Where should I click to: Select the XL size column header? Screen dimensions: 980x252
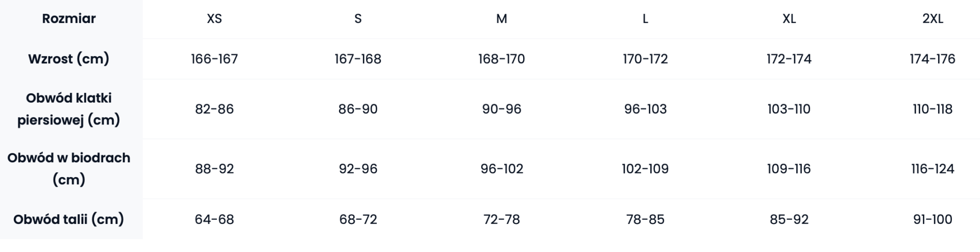pyautogui.click(x=789, y=19)
